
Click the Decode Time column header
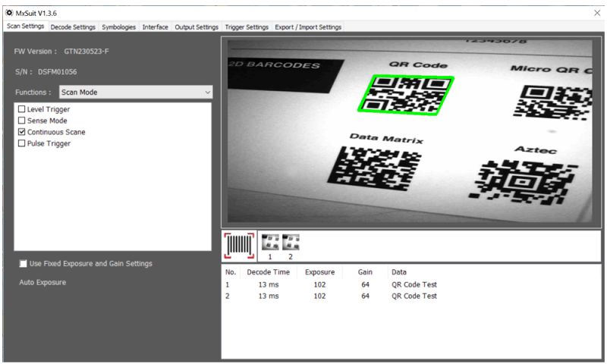(269, 272)
